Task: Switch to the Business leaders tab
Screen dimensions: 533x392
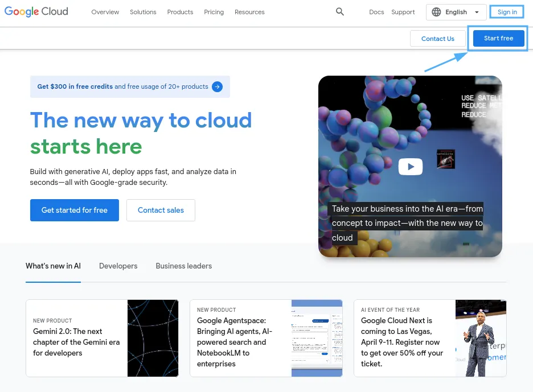Action: click(x=183, y=266)
